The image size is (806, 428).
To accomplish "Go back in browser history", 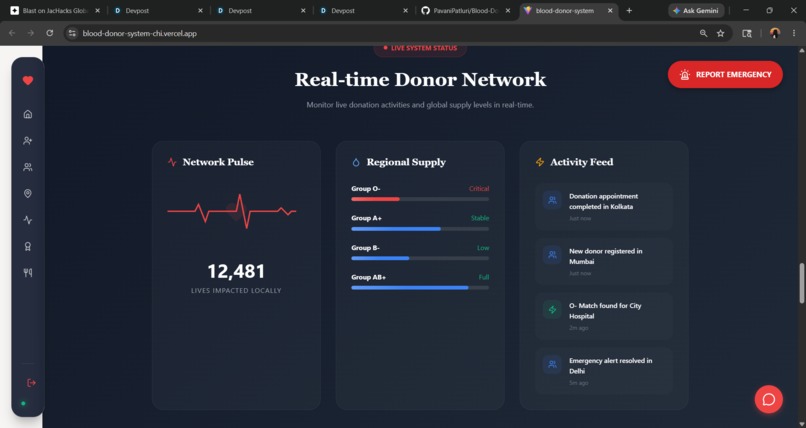I will pos(12,33).
